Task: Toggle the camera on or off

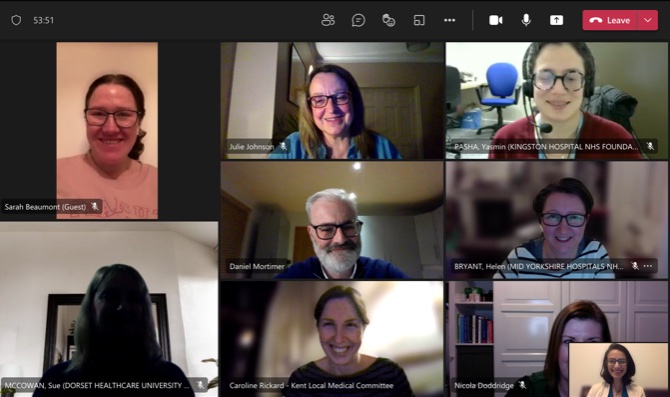Action: [x=496, y=20]
